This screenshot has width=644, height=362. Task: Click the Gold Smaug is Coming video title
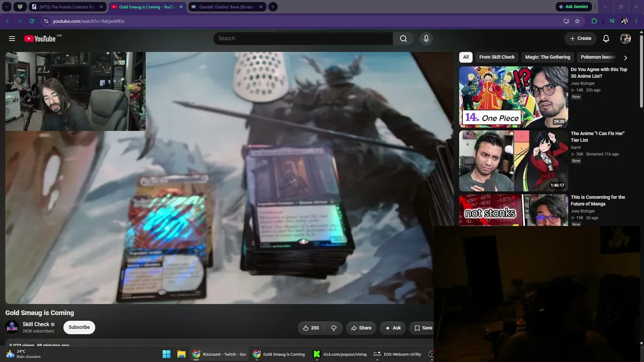pos(40,313)
